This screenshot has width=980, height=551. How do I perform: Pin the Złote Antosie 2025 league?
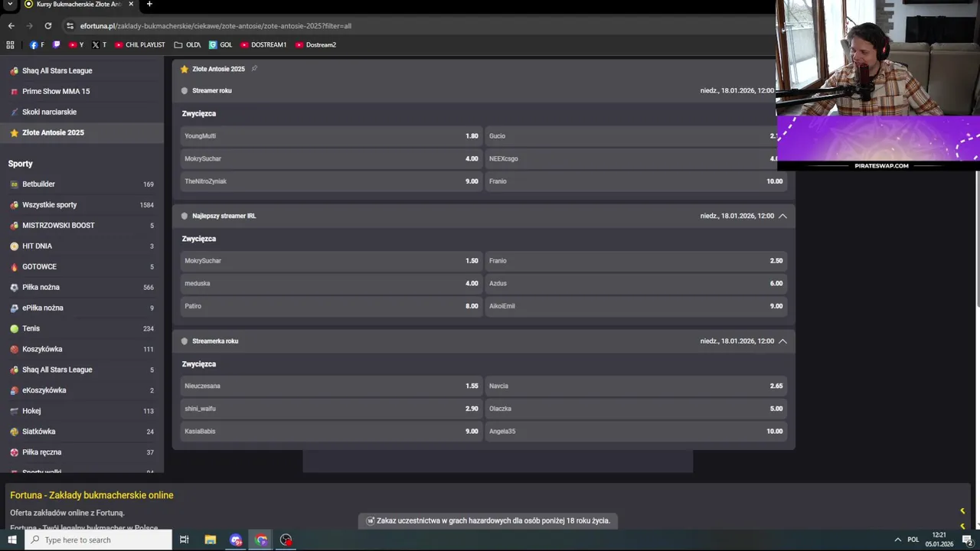point(254,69)
